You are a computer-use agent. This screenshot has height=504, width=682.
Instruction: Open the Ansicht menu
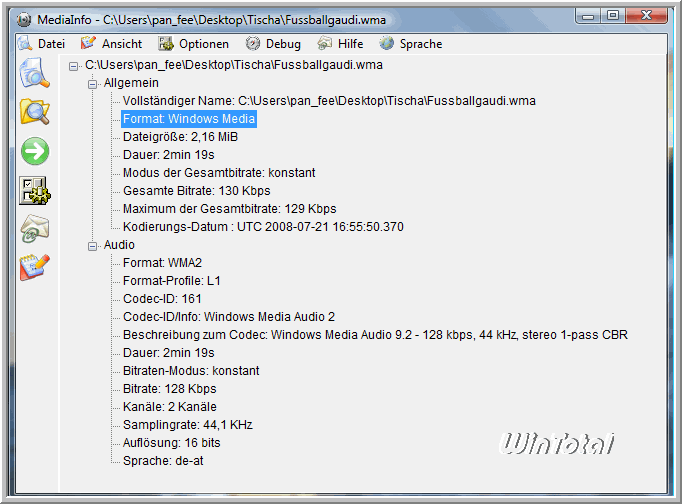122,44
